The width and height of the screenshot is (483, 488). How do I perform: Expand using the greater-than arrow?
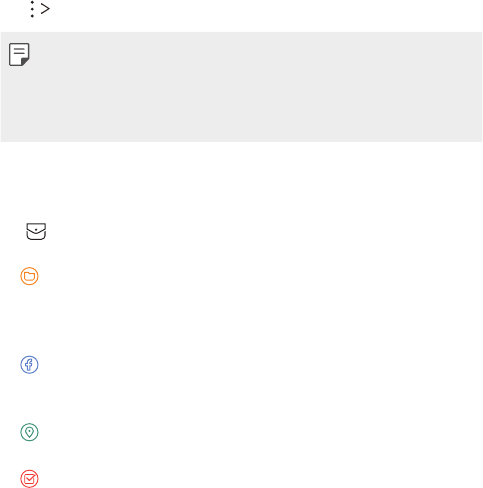click(x=45, y=9)
